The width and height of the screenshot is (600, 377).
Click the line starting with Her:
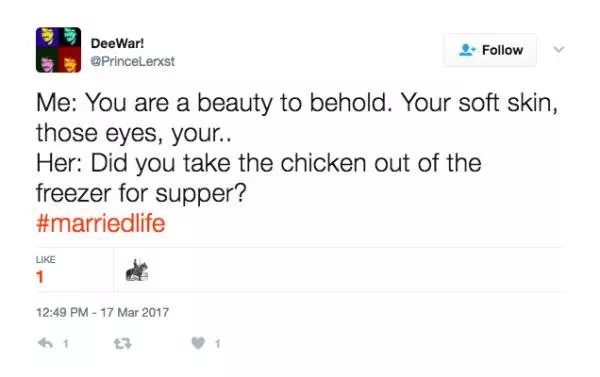(x=259, y=163)
